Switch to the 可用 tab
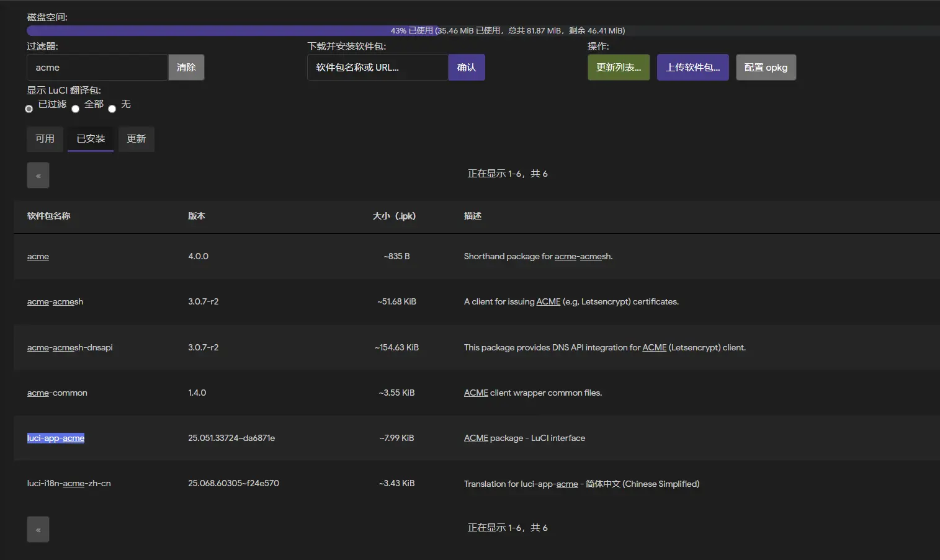Image resolution: width=940 pixels, height=560 pixels. (45, 139)
